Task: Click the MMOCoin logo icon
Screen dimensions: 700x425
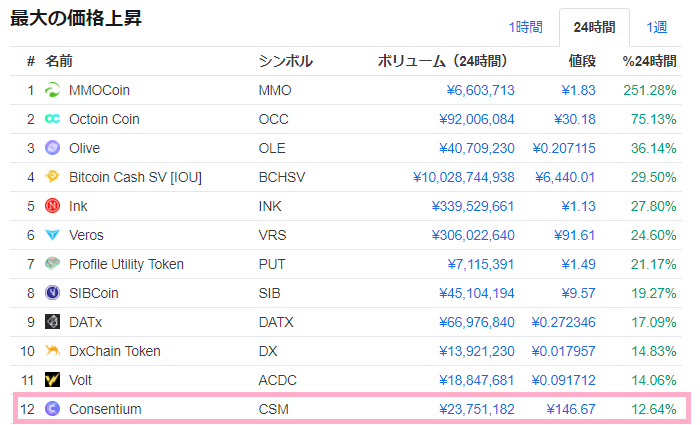Action: [x=53, y=90]
